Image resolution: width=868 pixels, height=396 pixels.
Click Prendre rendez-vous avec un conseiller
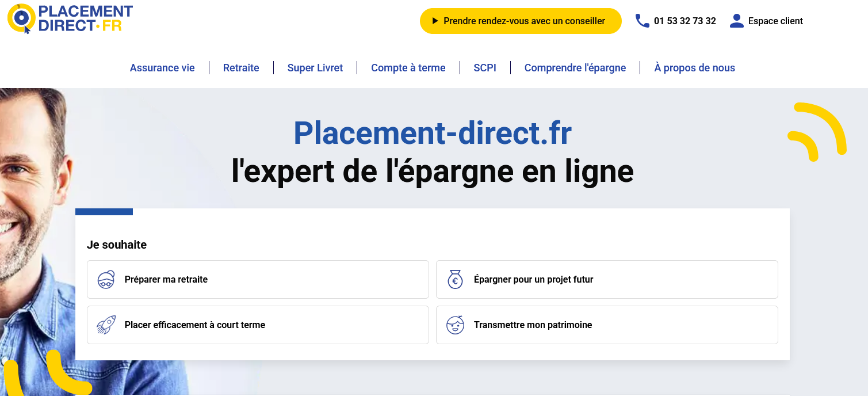coord(520,21)
